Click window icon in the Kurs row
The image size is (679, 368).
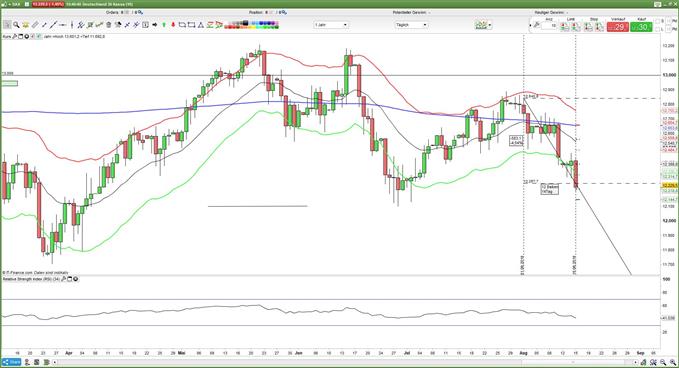[x=20, y=36]
